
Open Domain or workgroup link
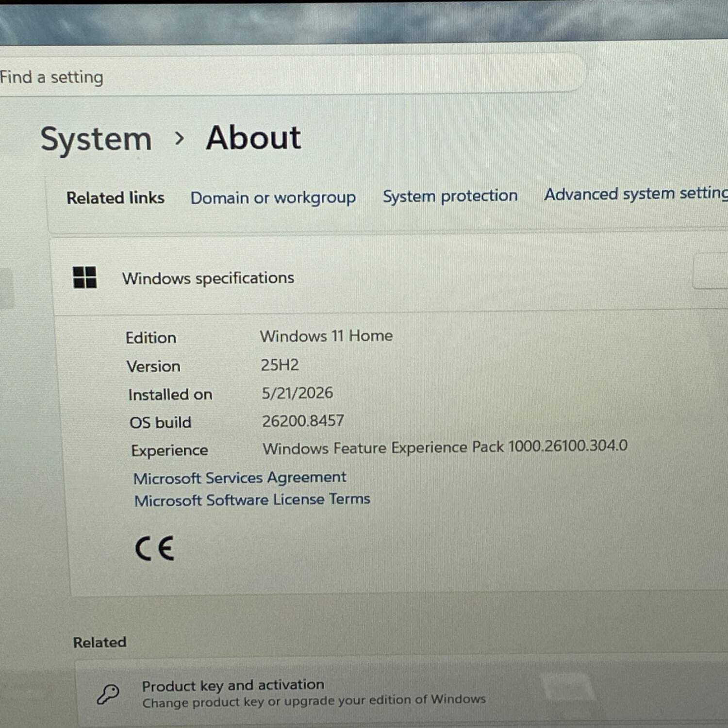(x=273, y=198)
